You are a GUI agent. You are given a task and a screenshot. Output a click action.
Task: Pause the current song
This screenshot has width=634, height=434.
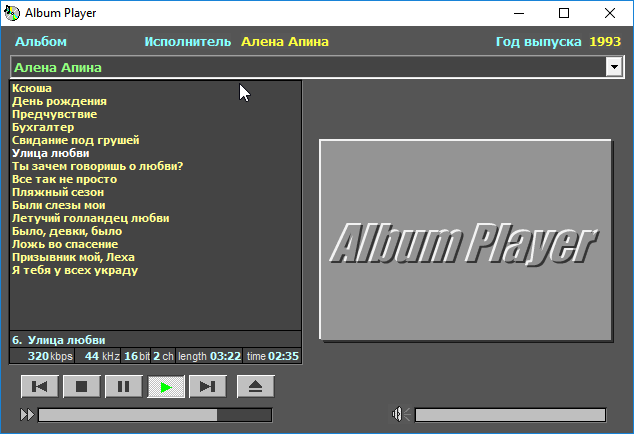[x=124, y=387]
